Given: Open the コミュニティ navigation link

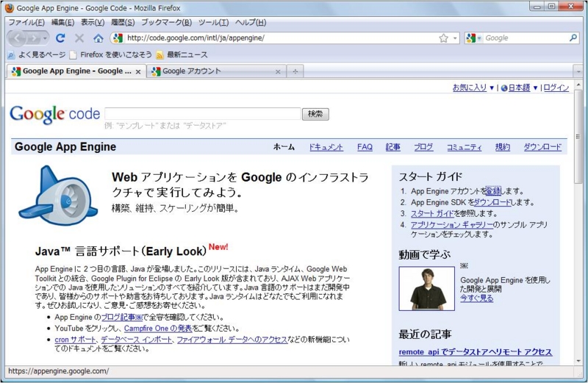Looking at the screenshot, I should click(464, 147).
